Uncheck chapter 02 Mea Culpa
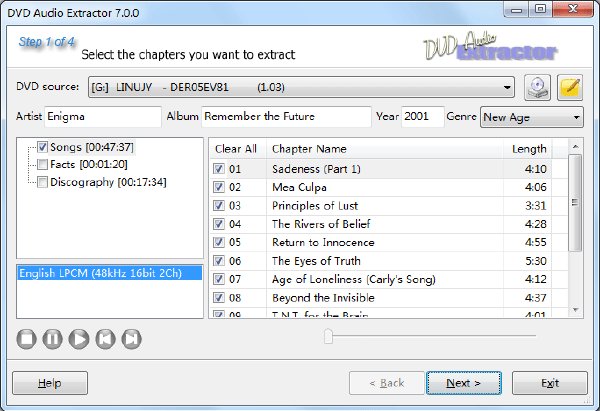This screenshot has width=600, height=411. (218, 187)
